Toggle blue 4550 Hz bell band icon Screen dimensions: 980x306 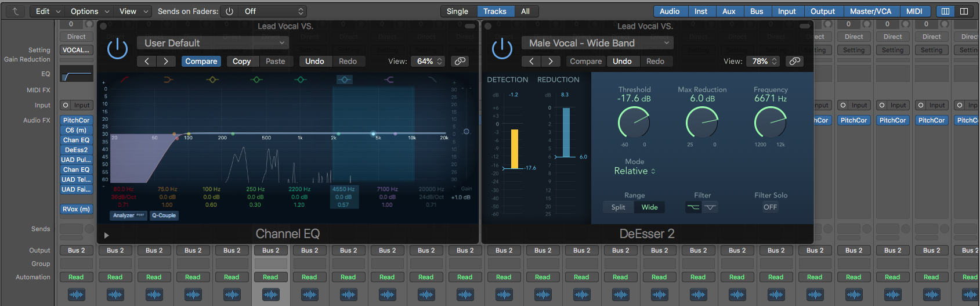(345, 80)
